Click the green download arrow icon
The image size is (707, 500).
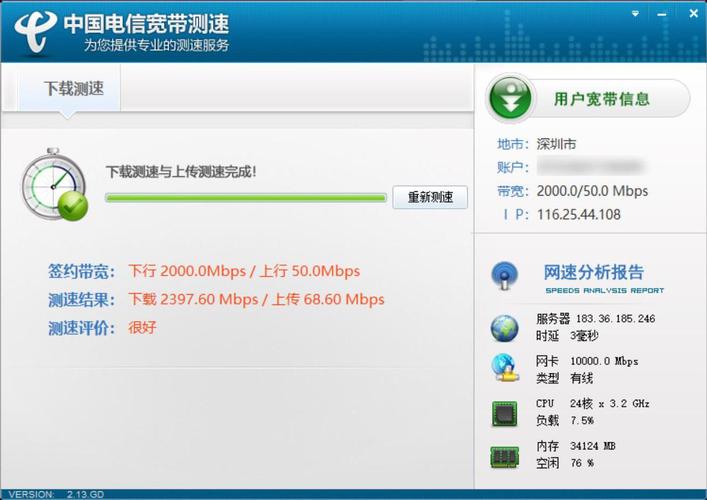click(510, 98)
